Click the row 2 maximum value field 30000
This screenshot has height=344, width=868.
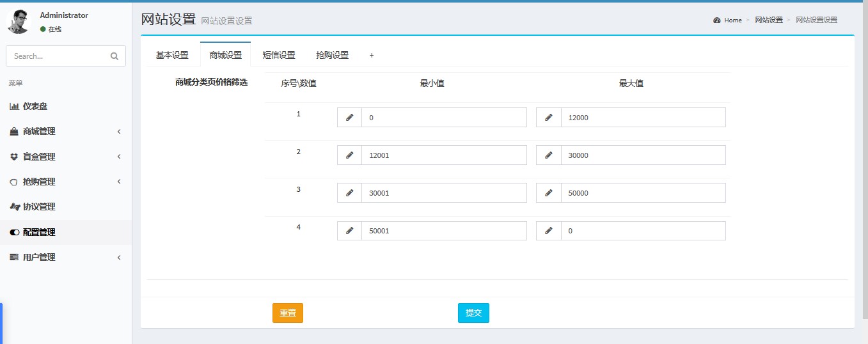click(x=642, y=155)
